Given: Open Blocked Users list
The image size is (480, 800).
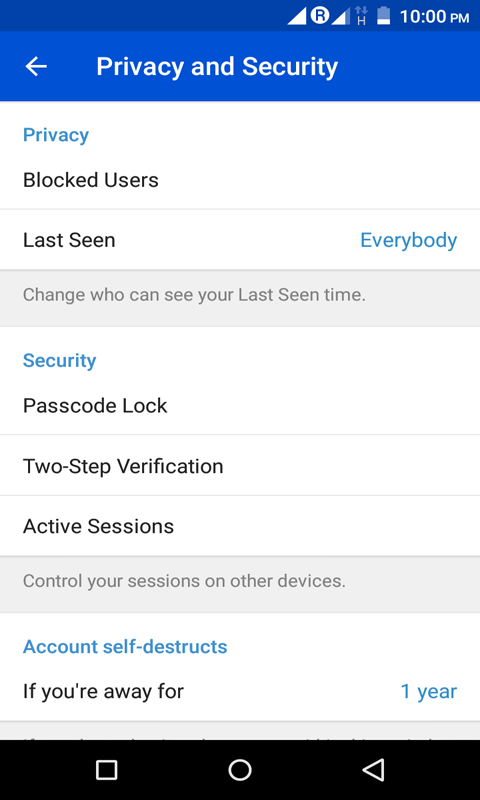Looking at the screenshot, I should 240,180.
